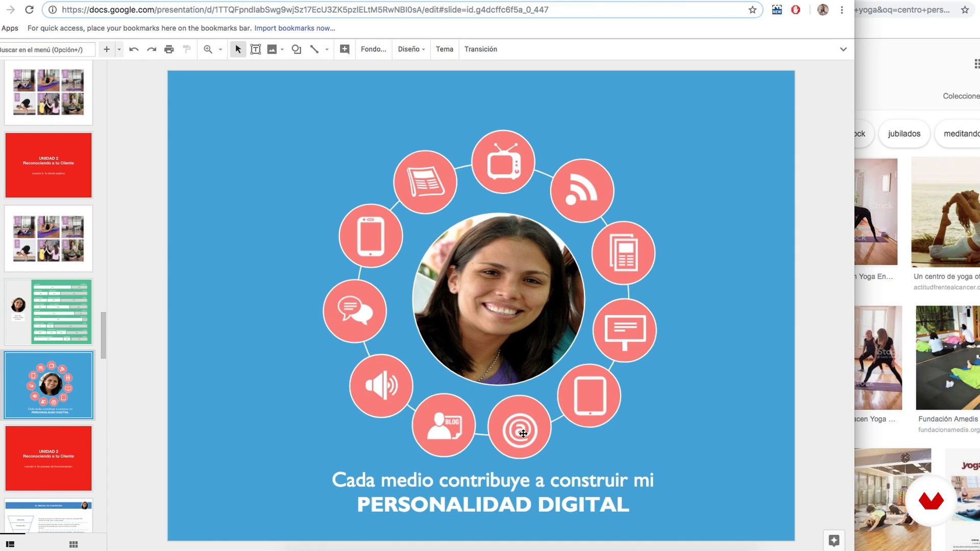Open Un centro de yoga image result
The height and width of the screenshot is (551, 980).
pos(946,212)
